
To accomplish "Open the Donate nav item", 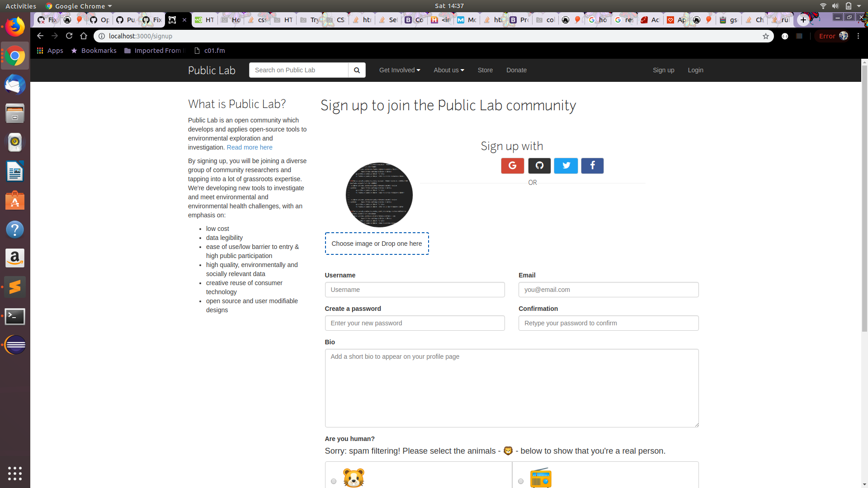I will [x=516, y=70].
